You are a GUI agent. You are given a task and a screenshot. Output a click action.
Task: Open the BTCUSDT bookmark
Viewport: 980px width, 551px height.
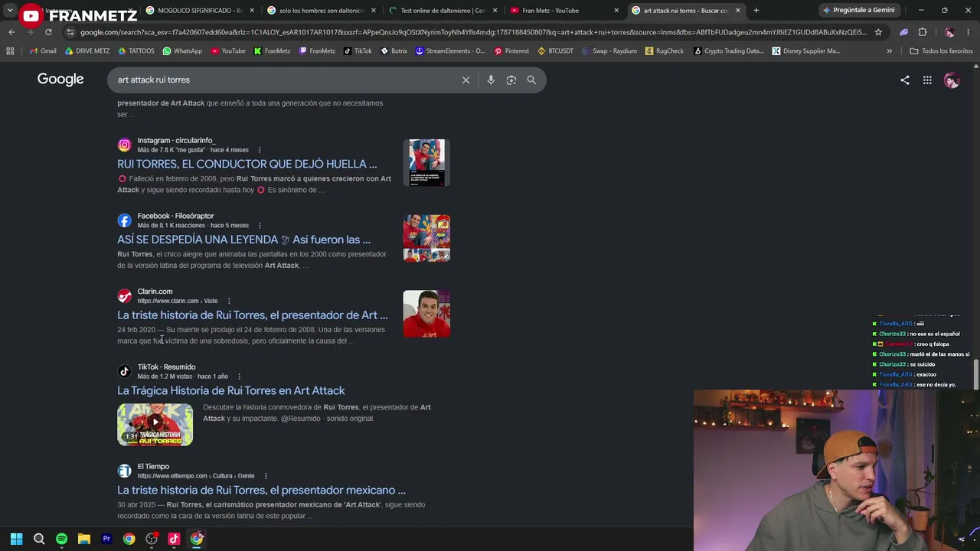[555, 51]
